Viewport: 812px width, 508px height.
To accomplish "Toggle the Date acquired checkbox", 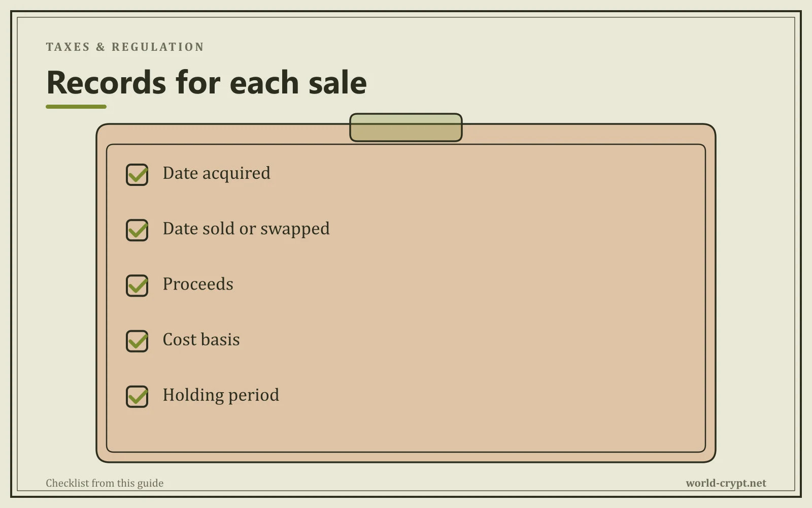I will click(x=137, y=175).
